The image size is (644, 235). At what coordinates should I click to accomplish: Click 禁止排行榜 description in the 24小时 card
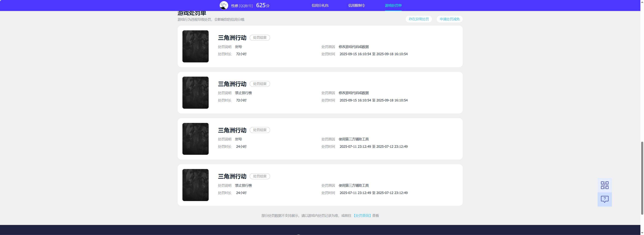click(243, 185)
